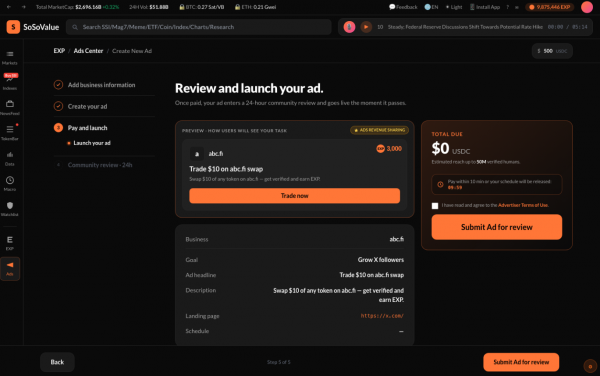Click the 3,000 EXP reward badge
The width and height of the screenshot is (600, 376).
pyautogui.click(x=389, y=148)
